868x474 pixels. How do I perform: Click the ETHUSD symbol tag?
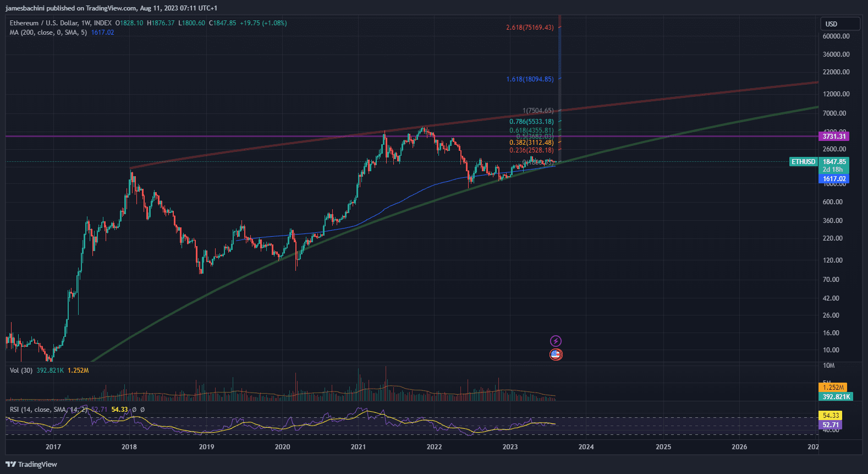803,162
